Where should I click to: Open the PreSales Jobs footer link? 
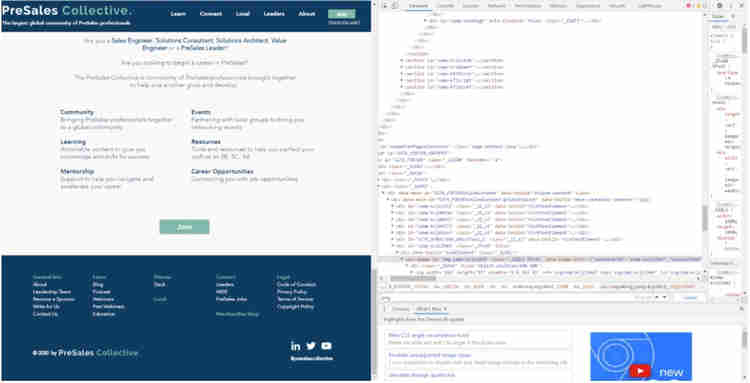232,299
